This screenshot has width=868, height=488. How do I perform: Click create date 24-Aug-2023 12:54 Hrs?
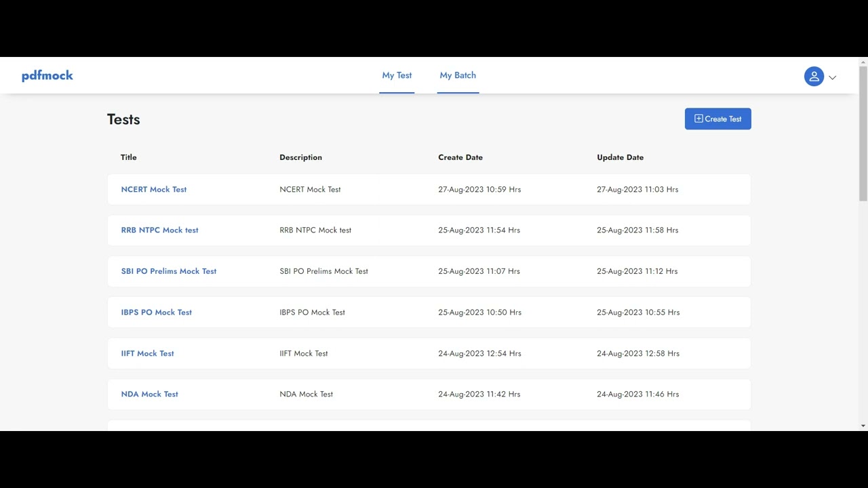point(479,353)
